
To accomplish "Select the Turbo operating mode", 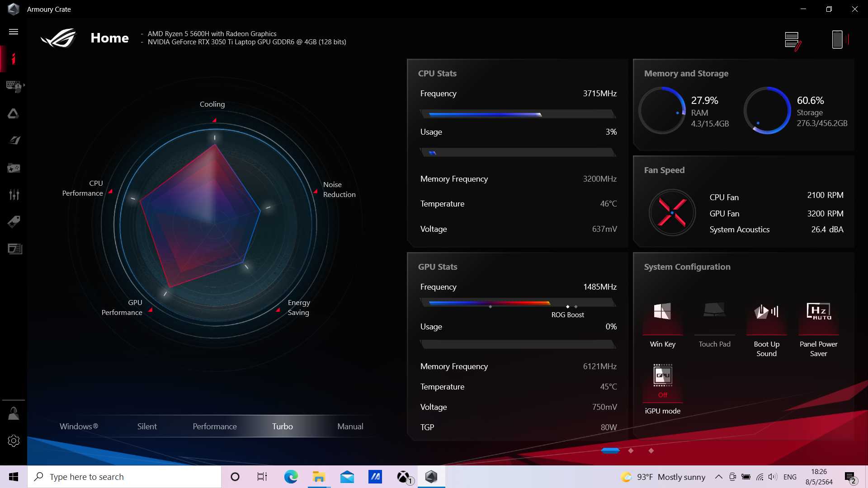I will tap(283, 426).
